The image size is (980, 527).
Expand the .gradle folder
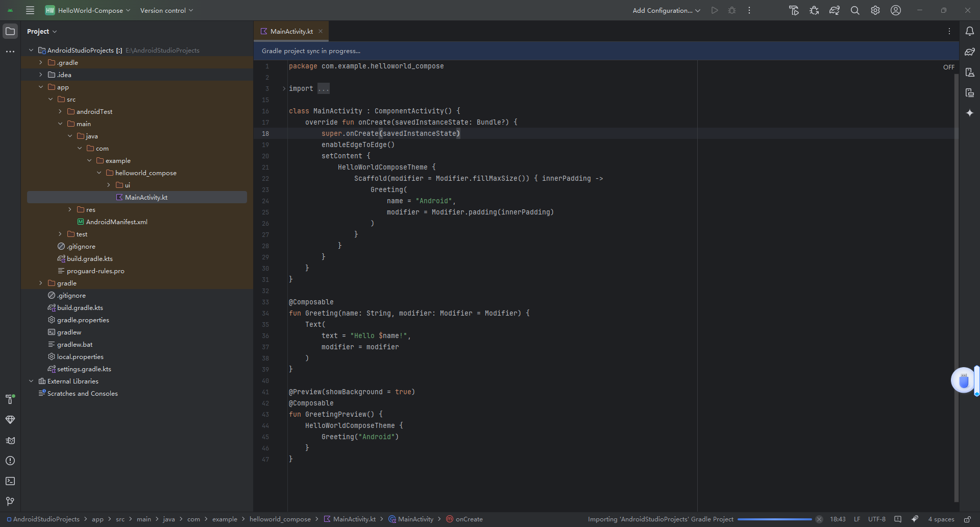(x=41, y=62)
